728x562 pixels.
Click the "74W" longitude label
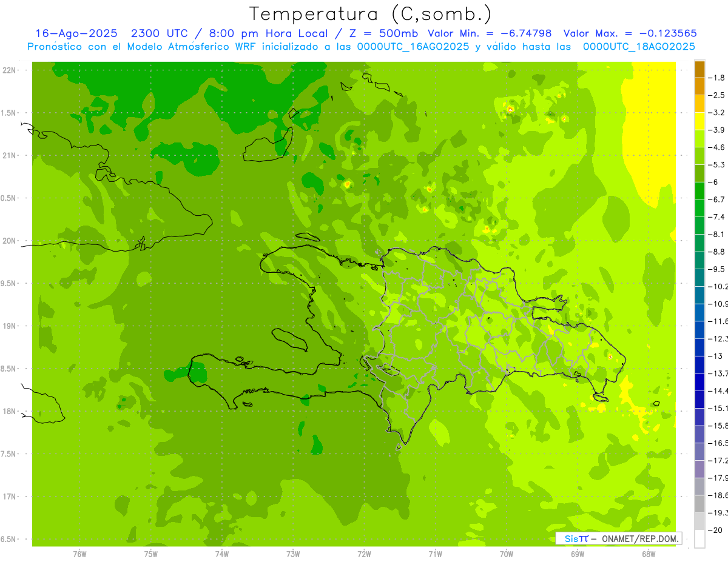(221, 554)
